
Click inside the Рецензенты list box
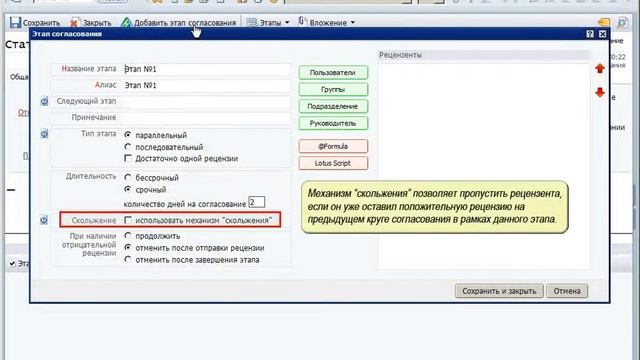pyautogui.click(x=484, y=166)
